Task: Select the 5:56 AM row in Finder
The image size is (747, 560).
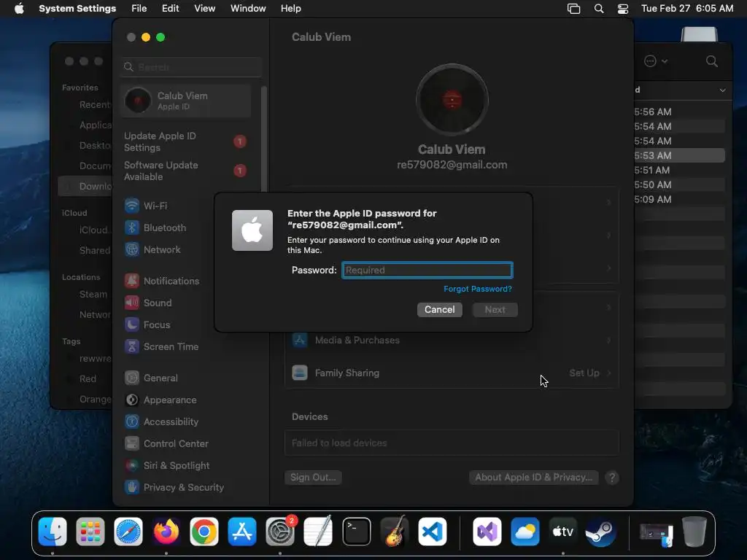Action: (680, 112)
